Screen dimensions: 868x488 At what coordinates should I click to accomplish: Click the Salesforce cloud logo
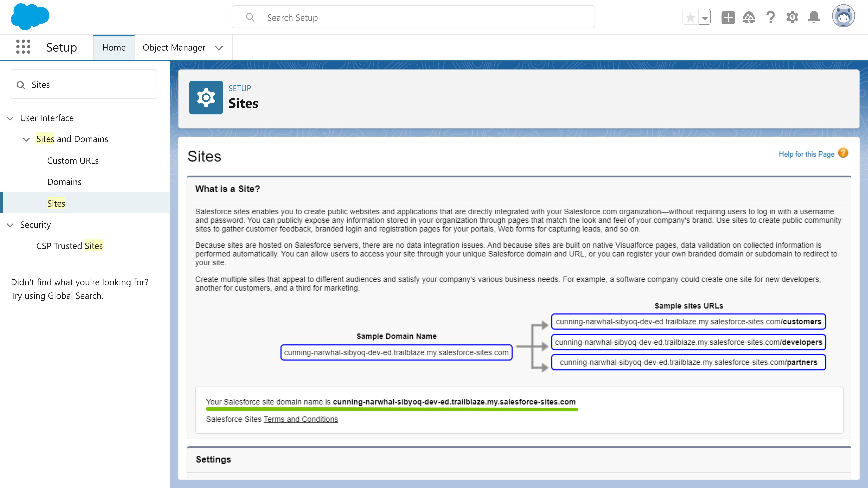pos(30,17)
